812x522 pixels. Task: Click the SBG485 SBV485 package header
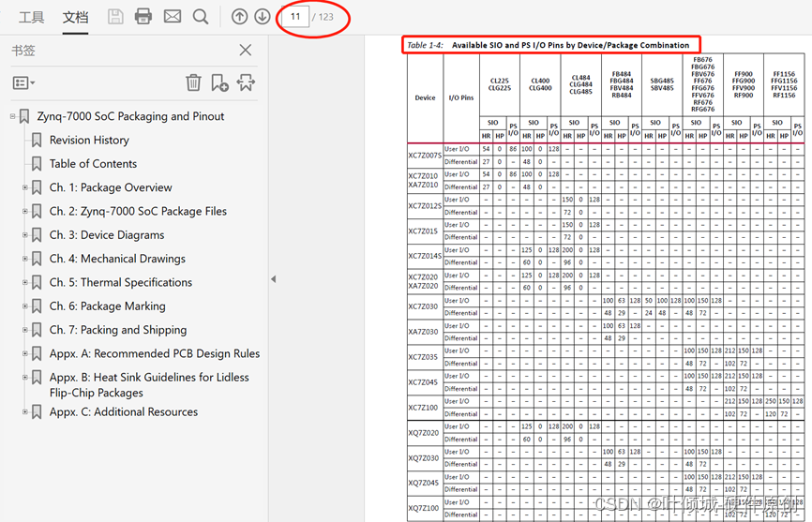[662, 84]
